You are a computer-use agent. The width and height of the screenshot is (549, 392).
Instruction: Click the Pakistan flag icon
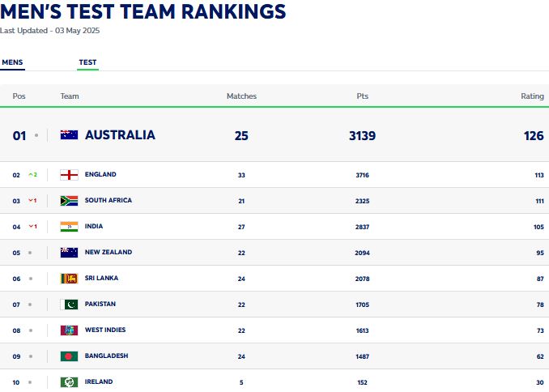click(x=69, y=305)
